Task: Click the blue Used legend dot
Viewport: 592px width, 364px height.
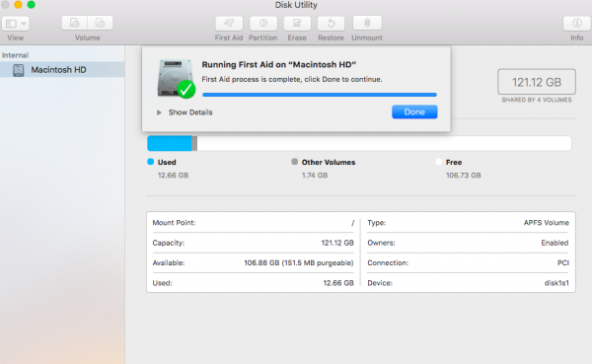Action: (150, 162)
